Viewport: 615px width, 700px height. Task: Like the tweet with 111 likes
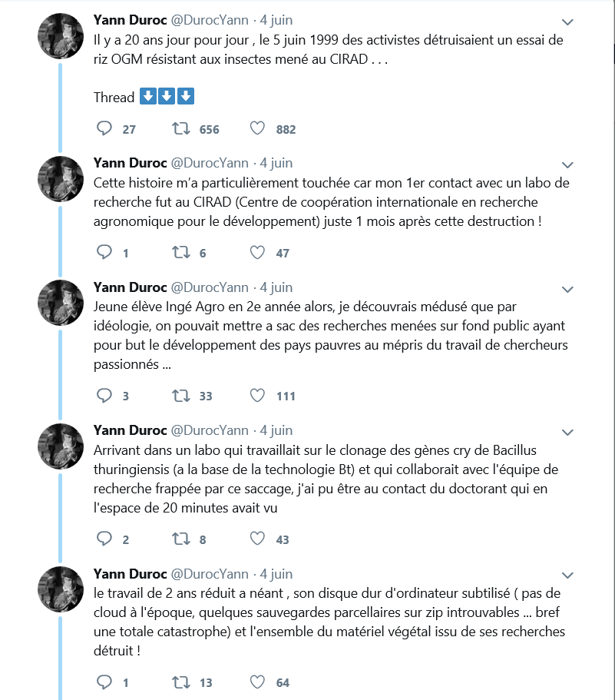(257, 396)
